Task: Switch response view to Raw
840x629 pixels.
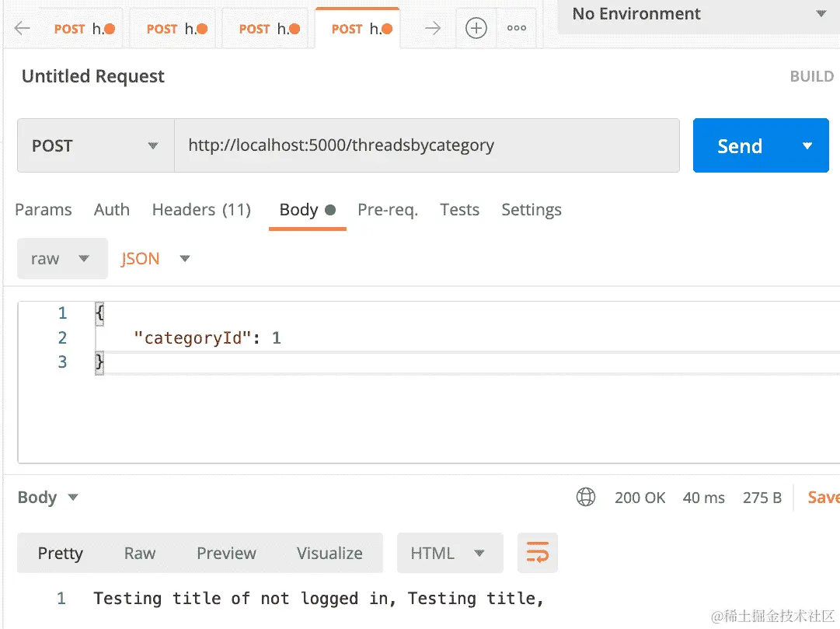Action: click(140, 553)
